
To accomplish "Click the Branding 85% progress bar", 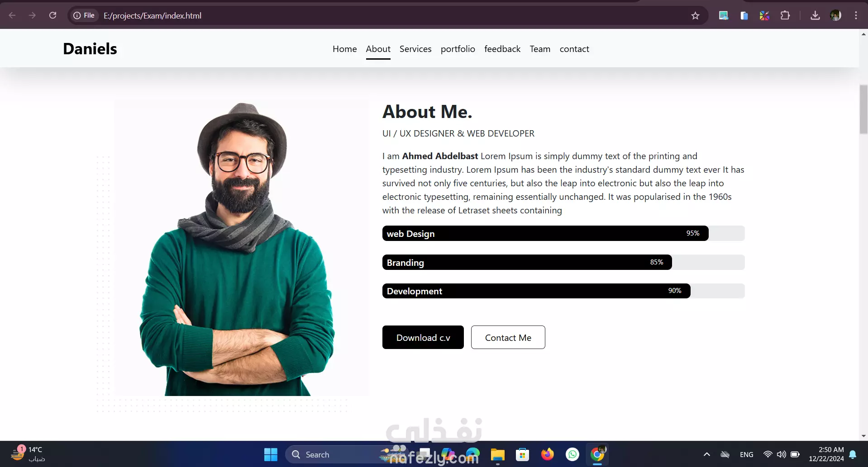I will click(527, 262).
